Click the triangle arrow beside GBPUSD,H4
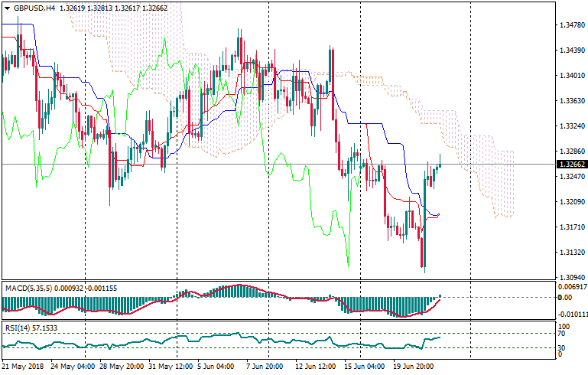588x375 pixels. coord(6,8)
